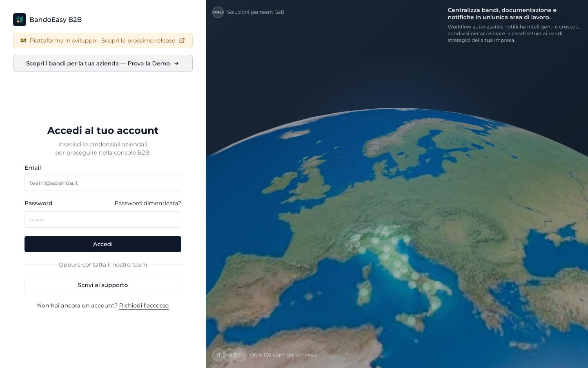Click the HR avatar badge
Image resolution: width=588 pixels, height=368 pixels.
point(229,355)
